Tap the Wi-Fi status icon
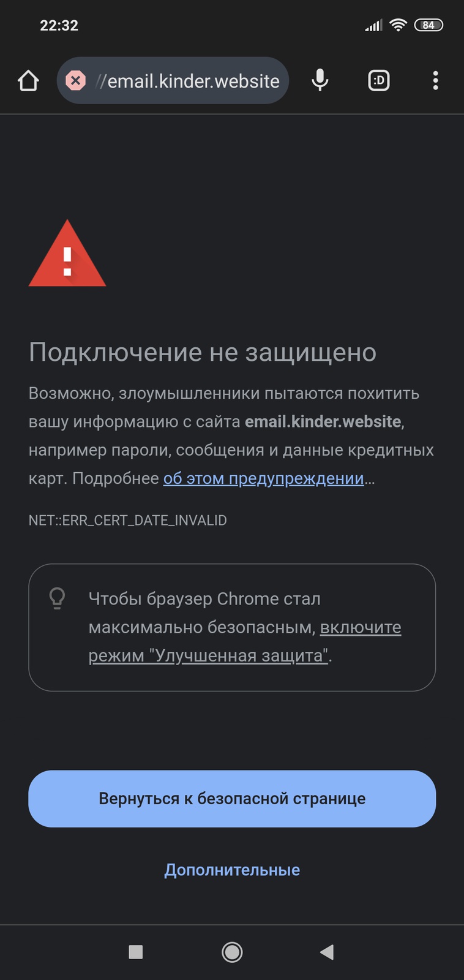The height and width of the screenshot is (980, 464). 399,25
